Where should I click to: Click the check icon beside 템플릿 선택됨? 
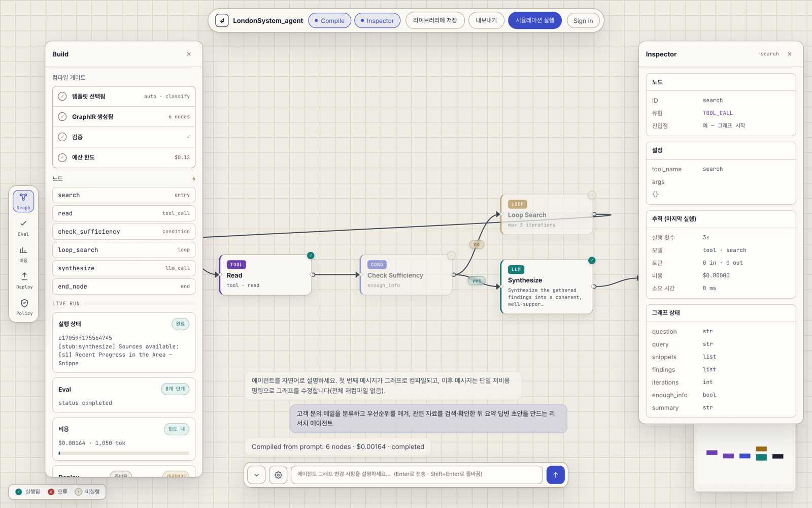[62, 96]
